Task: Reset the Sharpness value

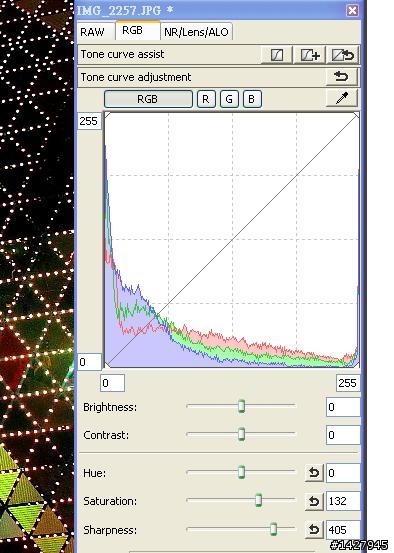Action: (x=314, y=529)
